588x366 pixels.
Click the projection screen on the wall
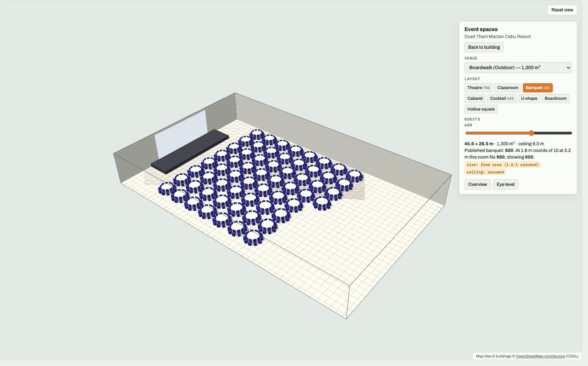(x=181, y=134)
